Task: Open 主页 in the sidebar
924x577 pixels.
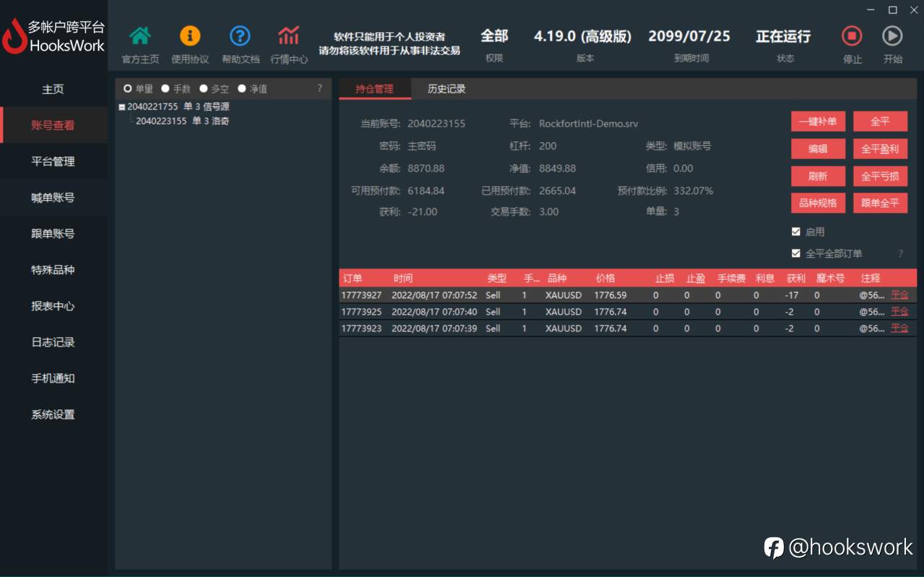Action: (x=53, y=90)
